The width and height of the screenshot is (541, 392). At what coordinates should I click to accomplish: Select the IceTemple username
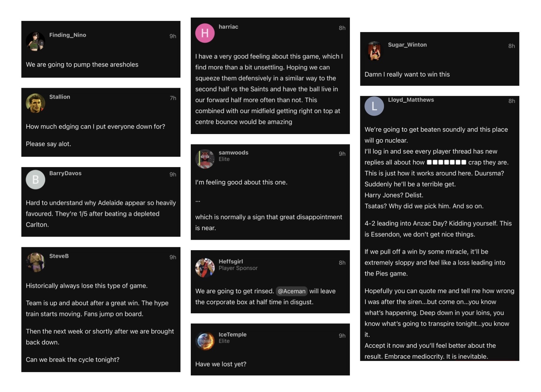(x=233, y=335)
